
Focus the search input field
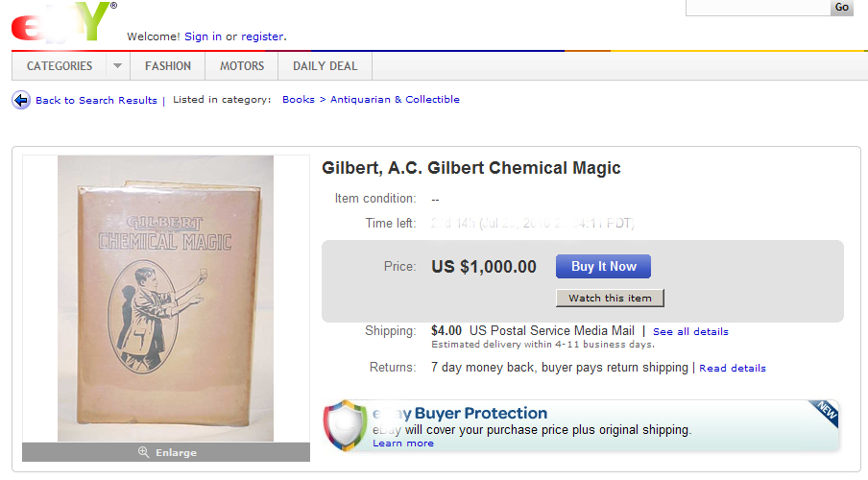[757, 7]
